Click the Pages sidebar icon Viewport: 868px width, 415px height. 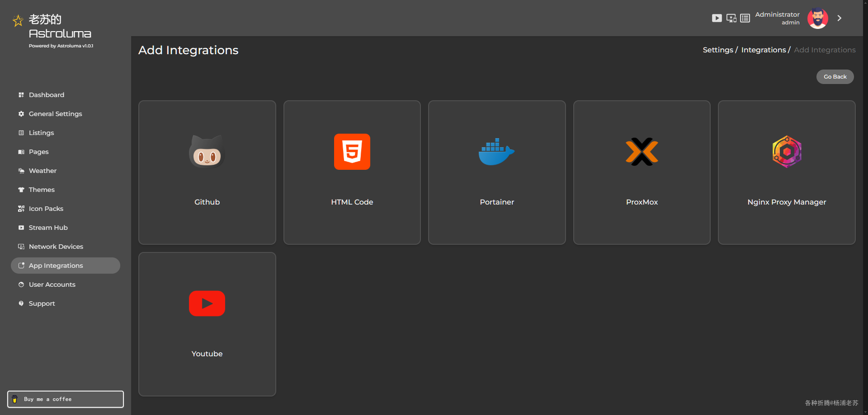click(x=21, y=152)
